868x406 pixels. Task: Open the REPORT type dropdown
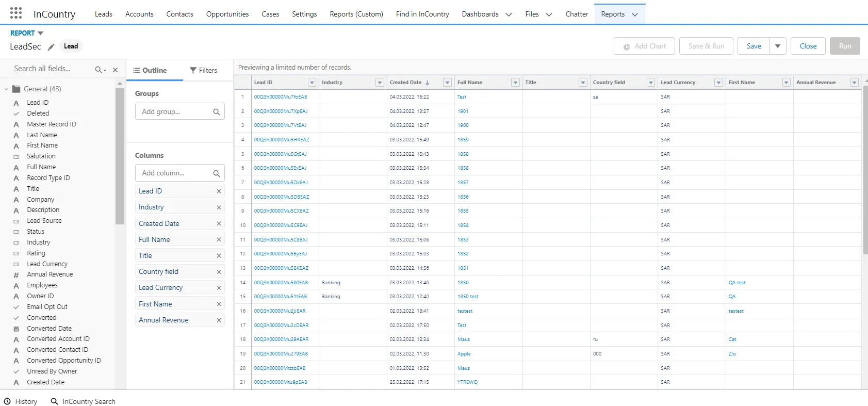(40, 33)
